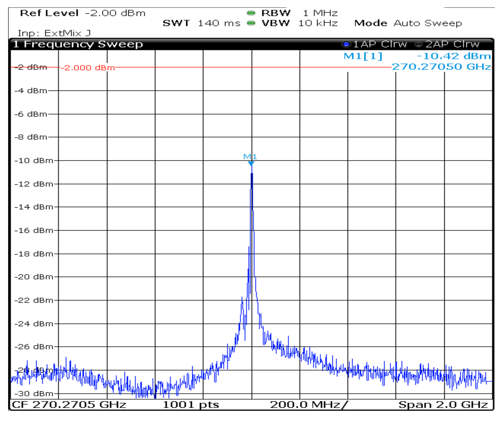
Task: Select the 1 Frequency Sweep window title
Action: tap(78, 44)
